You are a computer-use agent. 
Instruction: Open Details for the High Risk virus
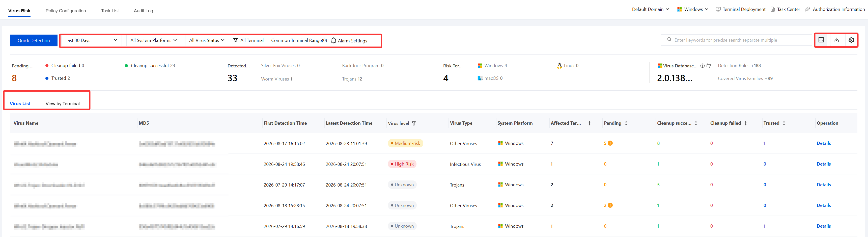824,164
